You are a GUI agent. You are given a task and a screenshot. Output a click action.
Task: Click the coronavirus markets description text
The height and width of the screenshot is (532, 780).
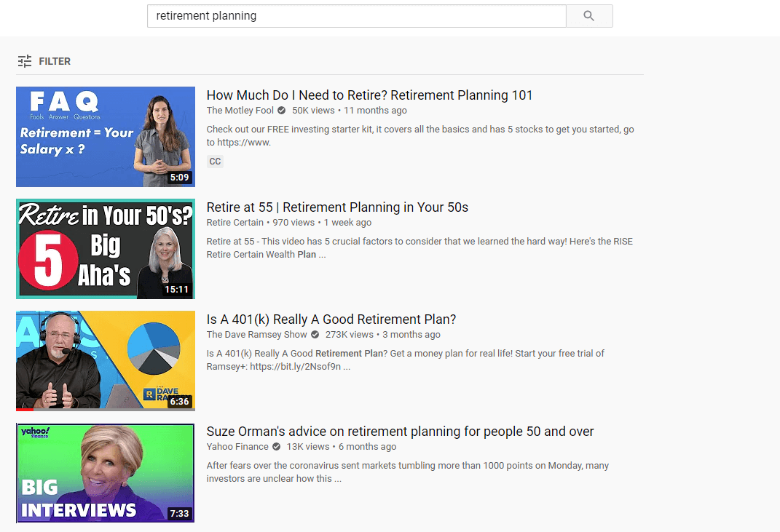click(407, 472)
